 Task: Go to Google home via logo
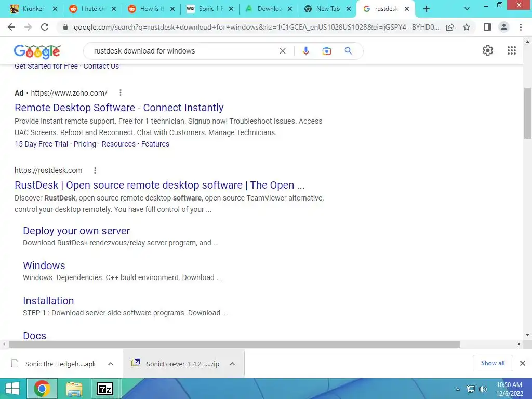(x=37, y=51)
